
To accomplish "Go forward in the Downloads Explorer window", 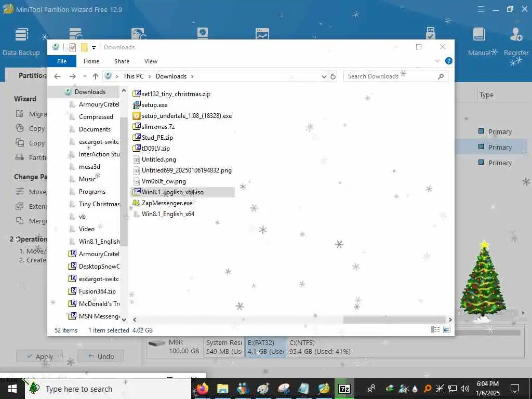I will 72,76.
